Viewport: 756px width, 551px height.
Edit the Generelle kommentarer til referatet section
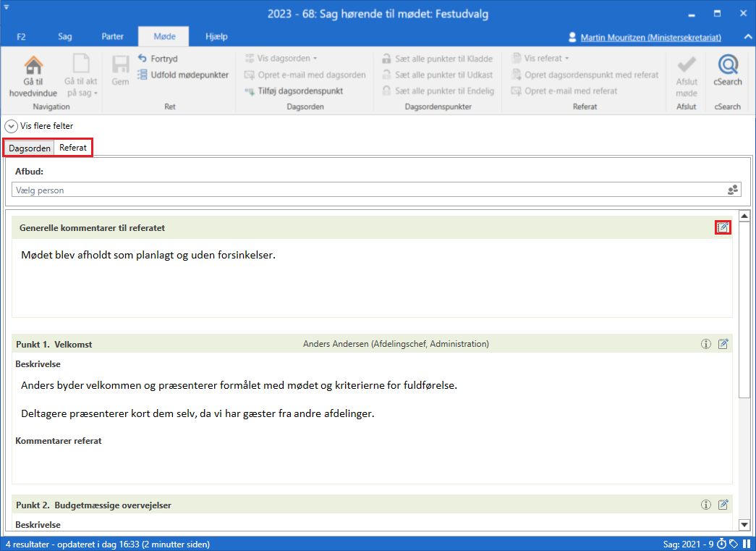click(x=723, y=227)
